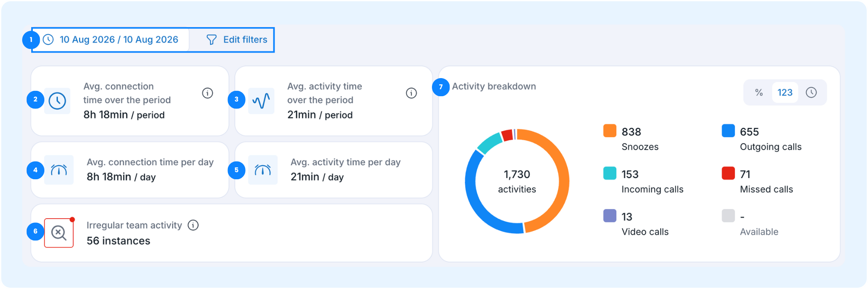Click the blue Outgoing calls legend swatch
This screenshot has width=868, height=289.
pos(728,131)
